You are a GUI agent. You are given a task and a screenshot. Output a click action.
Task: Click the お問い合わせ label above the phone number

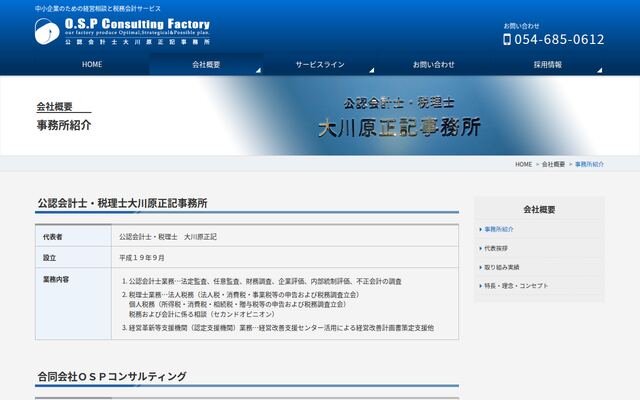521,26
